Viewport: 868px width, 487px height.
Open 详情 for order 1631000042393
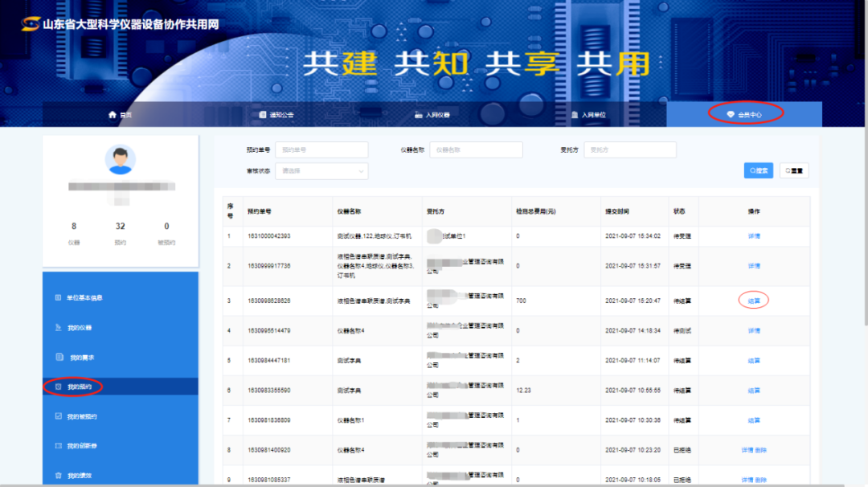[x=754, y=236]
